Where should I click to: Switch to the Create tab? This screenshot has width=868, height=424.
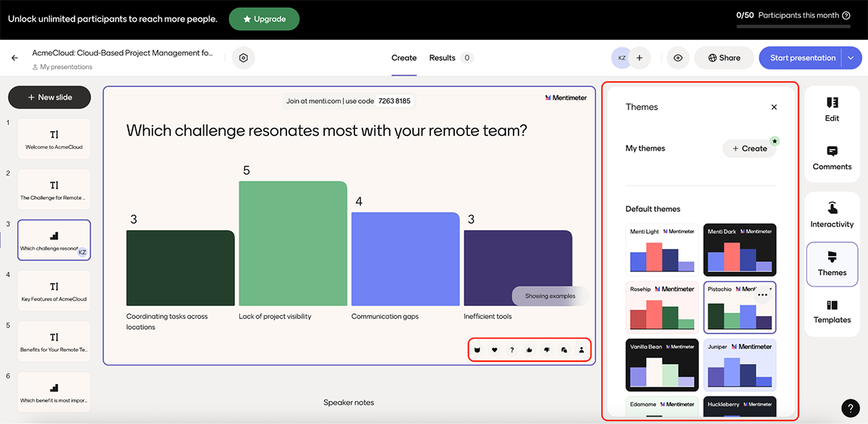(404, 58)
